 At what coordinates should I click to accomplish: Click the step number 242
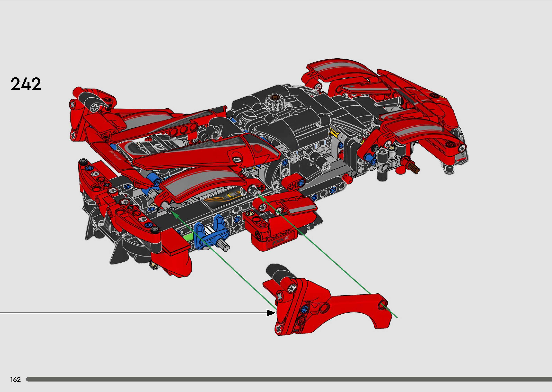pos(26,84)
